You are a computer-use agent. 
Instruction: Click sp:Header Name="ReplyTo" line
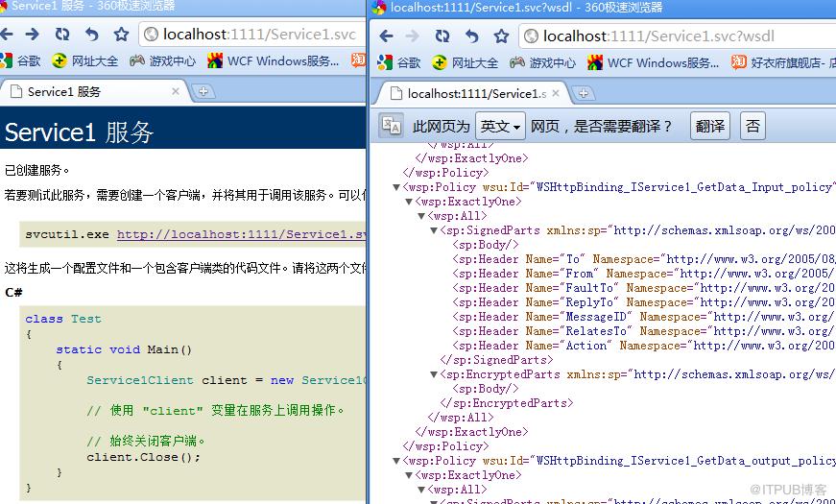pos(644,302)
